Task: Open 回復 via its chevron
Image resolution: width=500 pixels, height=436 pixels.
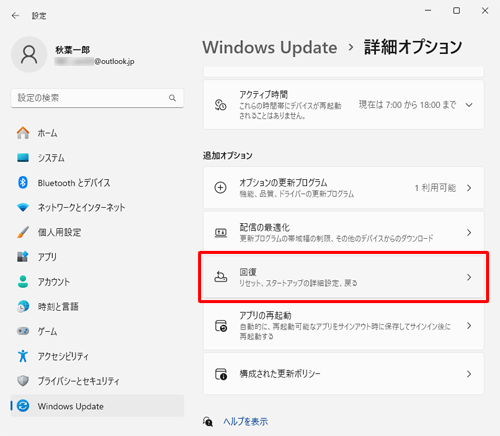Action: point(469,277)
